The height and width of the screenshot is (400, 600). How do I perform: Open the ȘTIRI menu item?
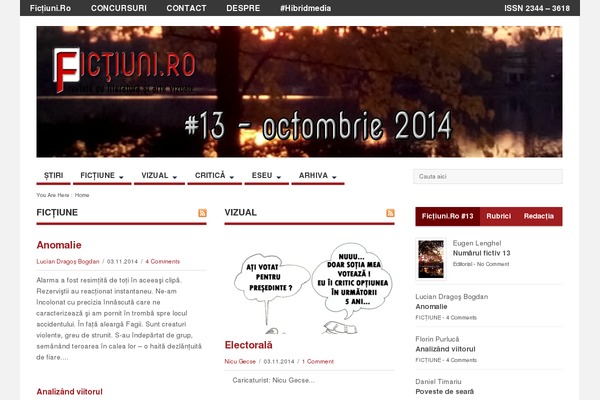tap(54, 176)
